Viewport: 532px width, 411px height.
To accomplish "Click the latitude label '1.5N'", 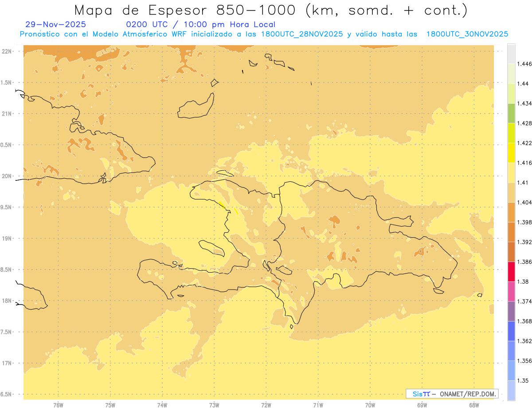I will 7,82.
